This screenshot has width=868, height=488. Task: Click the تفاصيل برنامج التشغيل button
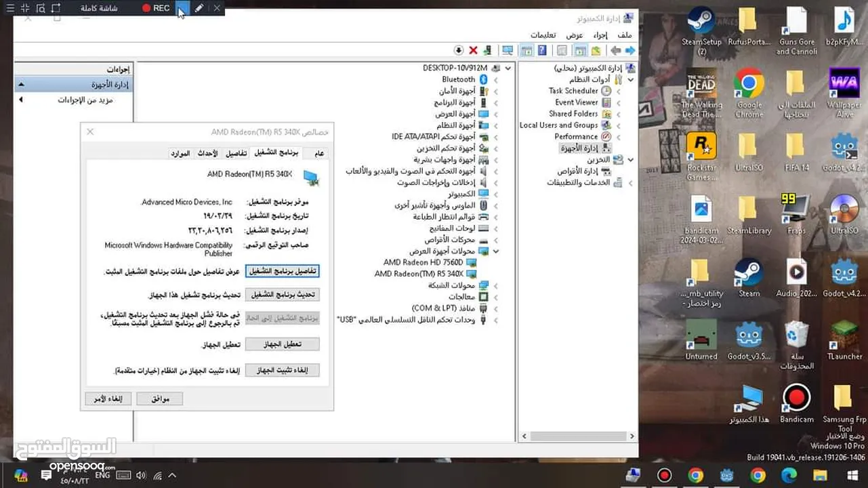[x=282, y=271]
